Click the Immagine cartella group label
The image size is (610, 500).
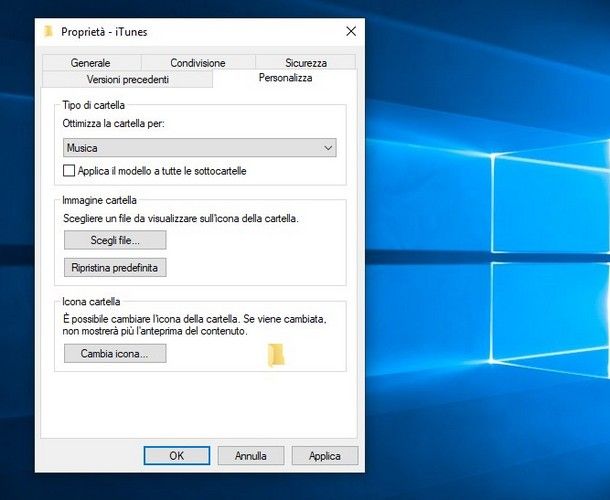[100, 200]
